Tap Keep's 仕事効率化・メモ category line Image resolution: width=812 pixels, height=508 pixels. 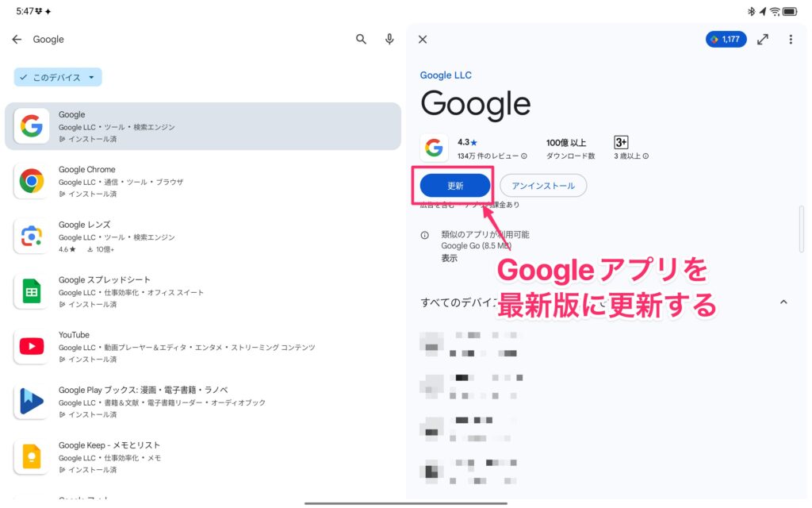[132, 458]
